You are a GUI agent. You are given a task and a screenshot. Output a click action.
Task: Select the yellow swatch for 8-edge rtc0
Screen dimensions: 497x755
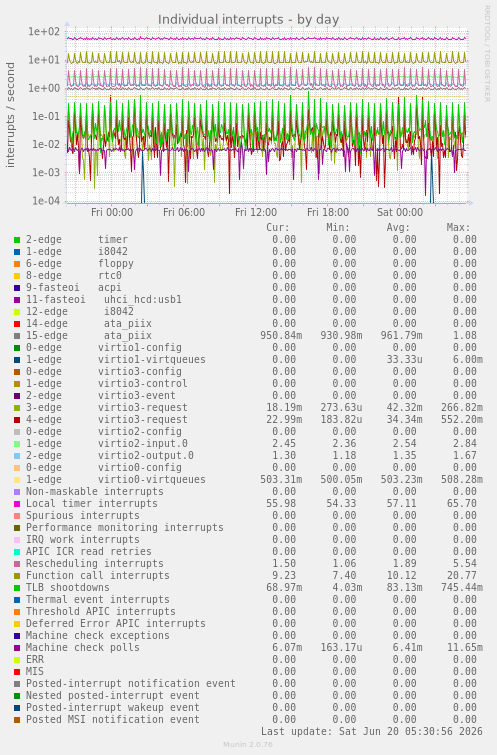pos(17,276)
